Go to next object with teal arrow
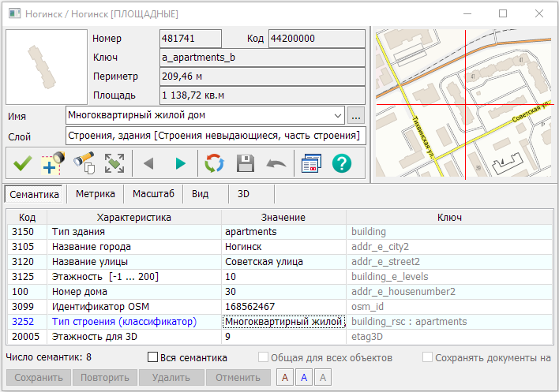 (x=181, y=163)
